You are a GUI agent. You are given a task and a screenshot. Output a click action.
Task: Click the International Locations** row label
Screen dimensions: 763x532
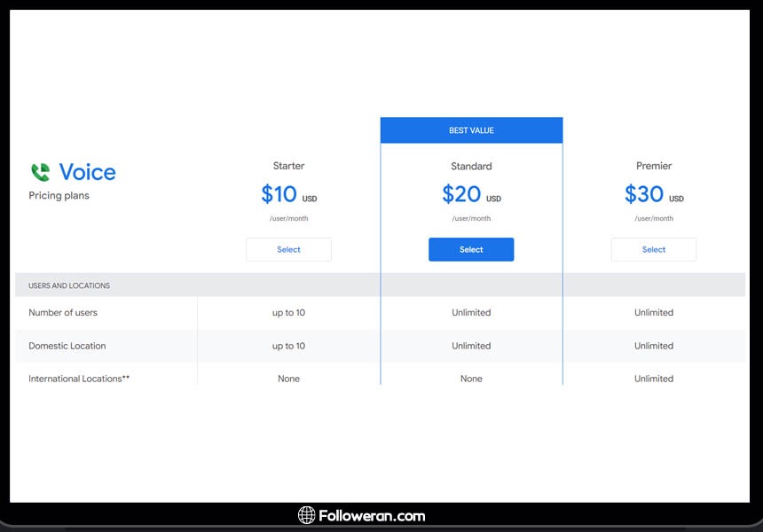click(79, 379)
